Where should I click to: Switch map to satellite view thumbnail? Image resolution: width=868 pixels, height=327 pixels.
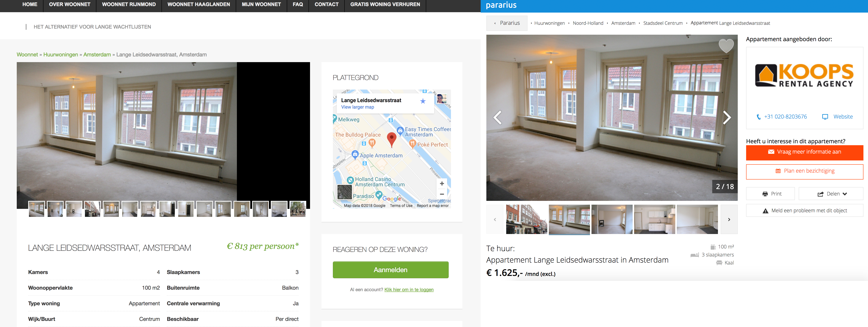pos(344,192)
